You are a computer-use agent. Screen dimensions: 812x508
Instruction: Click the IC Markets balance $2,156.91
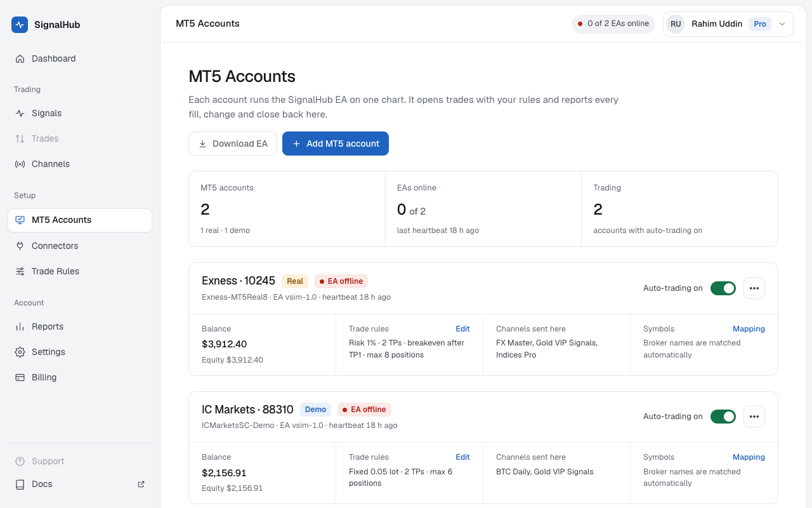[224, 472]
